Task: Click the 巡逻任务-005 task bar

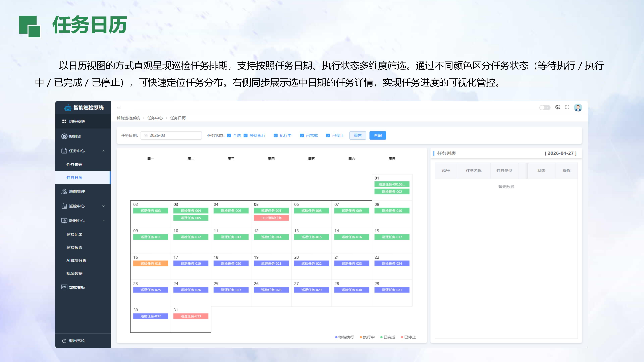Action: [191, 218]
